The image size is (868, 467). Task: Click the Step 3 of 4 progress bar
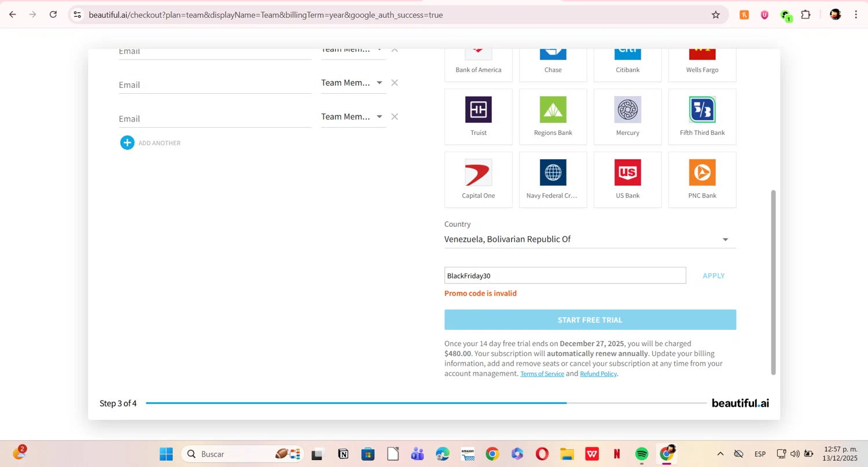click(426, 403)
